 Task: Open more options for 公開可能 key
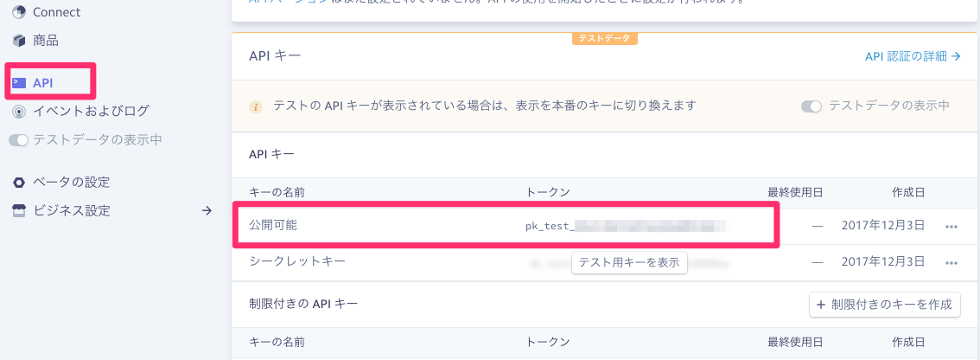coord(951,227)
